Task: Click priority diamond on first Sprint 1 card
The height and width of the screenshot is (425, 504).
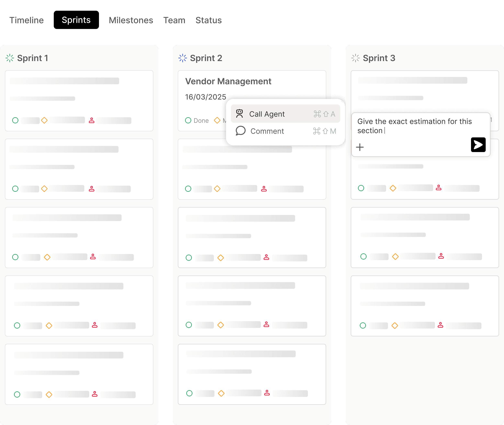Action: 44,120
